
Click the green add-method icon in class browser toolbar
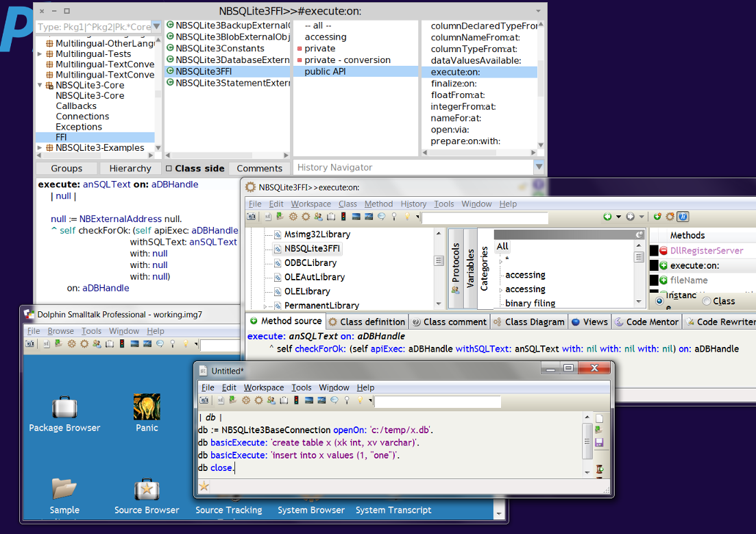pyautogui.click(x=657, y=217)
